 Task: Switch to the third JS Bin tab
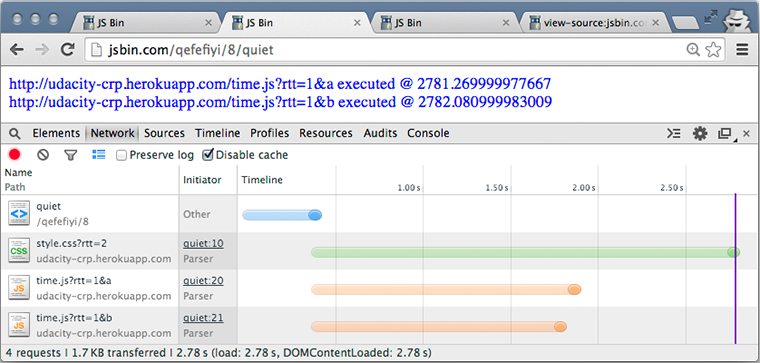pyautogui.click(x=443, y=22)
